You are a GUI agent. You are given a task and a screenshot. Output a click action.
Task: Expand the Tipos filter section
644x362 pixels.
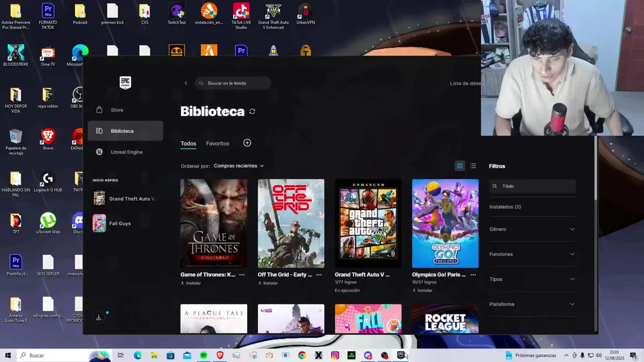pyautogui.click(x=532, y=279)
